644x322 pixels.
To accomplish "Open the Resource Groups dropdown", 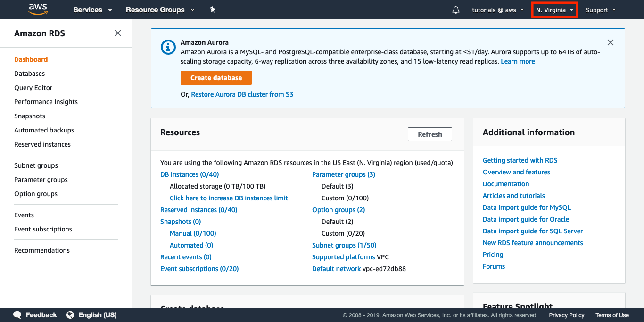I will [x=160, y=10].
